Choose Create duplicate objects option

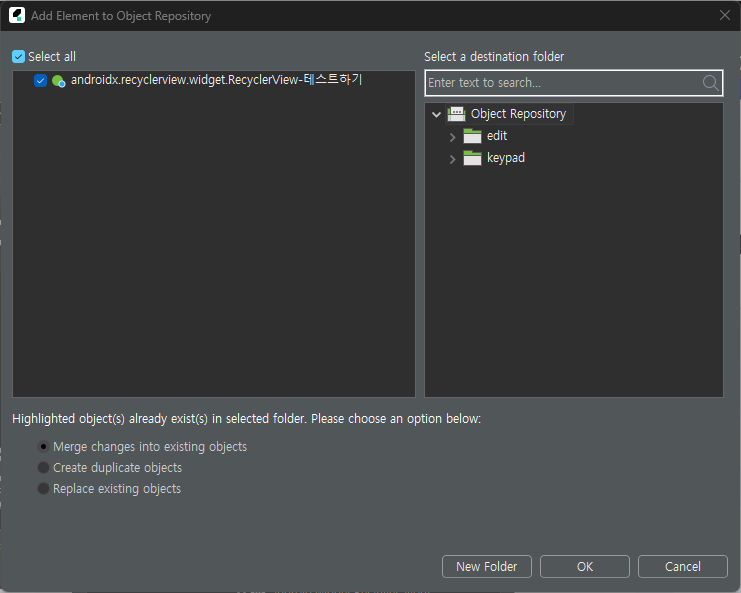pos(43,468)
